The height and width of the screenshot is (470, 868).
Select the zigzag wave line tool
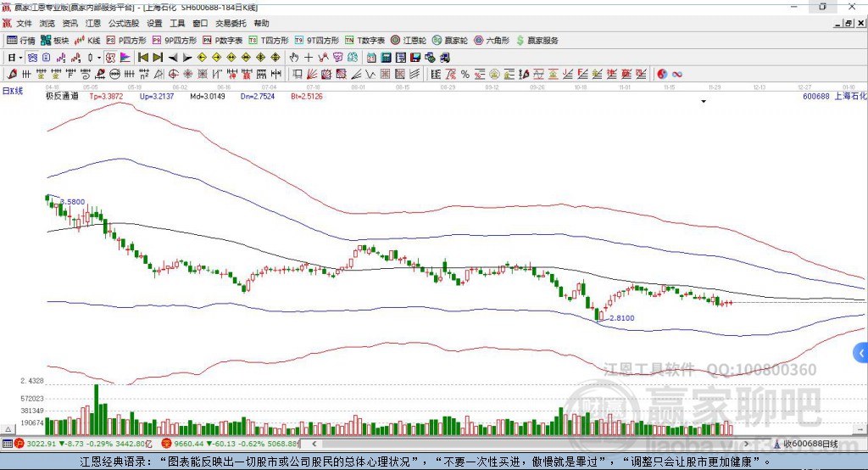(x=370, y=75)
